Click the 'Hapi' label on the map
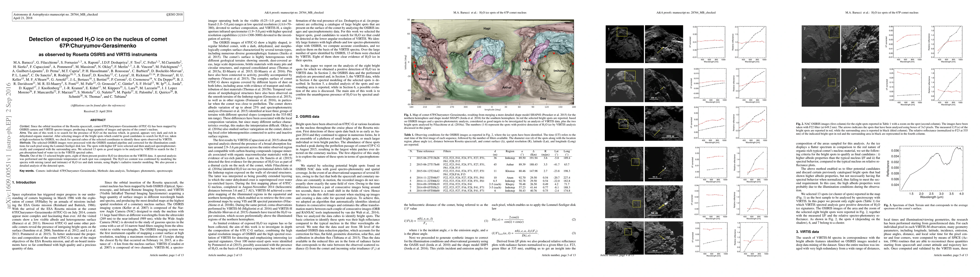 tap(487, 28)
